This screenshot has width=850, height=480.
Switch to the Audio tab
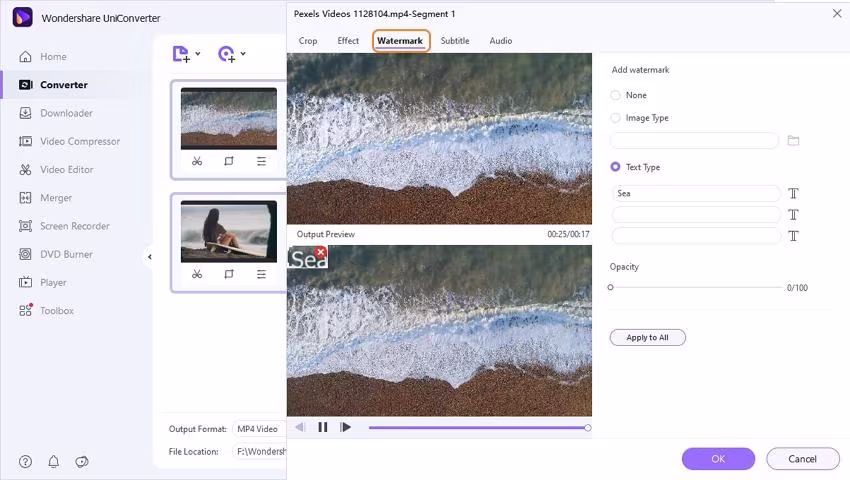click(x=500, y=41)
